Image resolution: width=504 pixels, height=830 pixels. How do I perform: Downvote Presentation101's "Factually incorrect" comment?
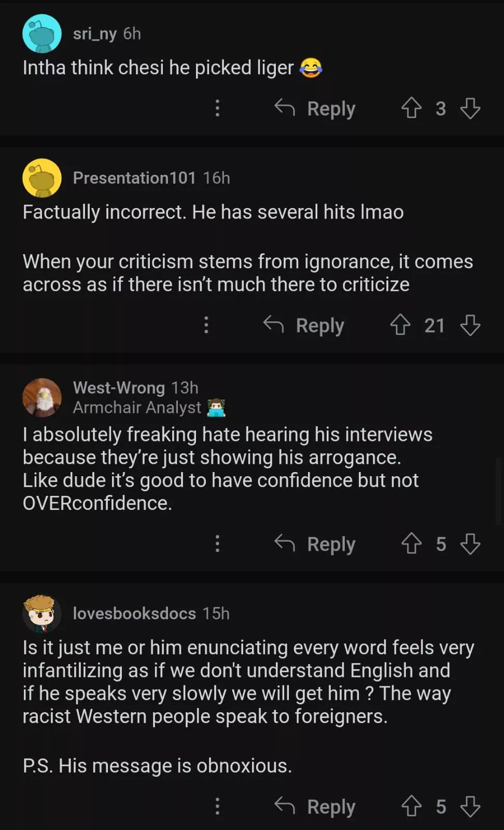point(470,325)
